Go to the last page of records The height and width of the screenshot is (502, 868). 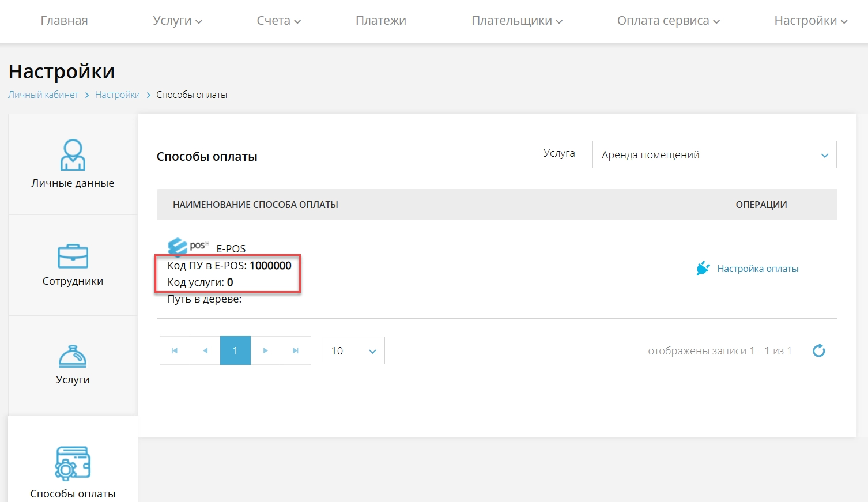[x=296, y=350]
